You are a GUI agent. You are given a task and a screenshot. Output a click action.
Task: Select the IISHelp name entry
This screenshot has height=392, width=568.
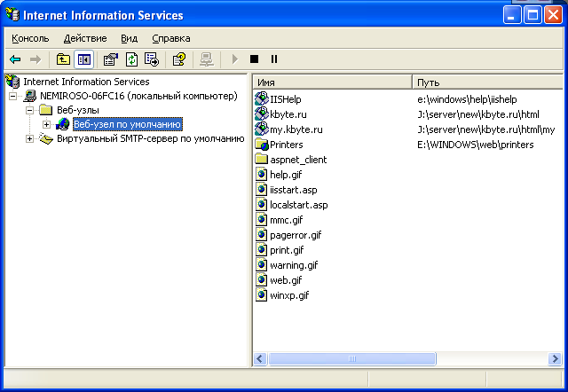(286, 99)
